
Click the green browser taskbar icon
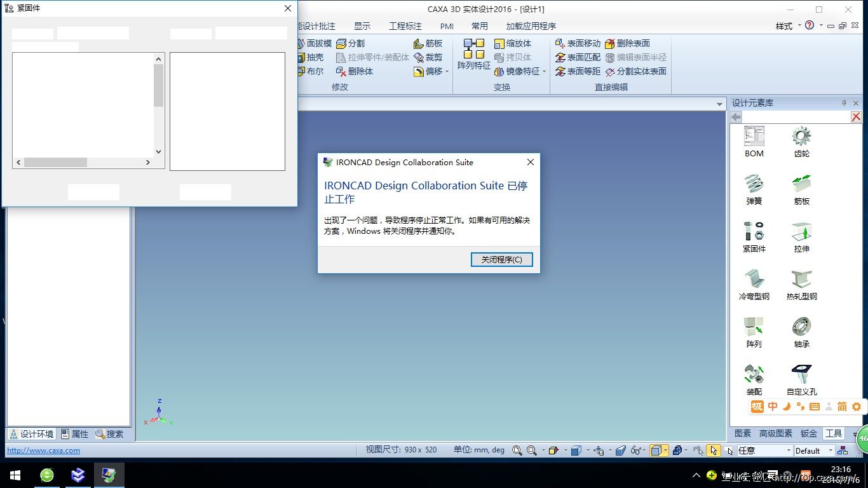click(x=47, y=475)
